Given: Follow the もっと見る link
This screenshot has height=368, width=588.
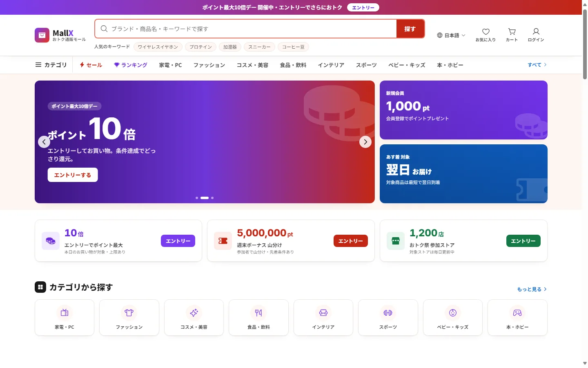Looking at the screenshot, I should (x=532, y=289).
